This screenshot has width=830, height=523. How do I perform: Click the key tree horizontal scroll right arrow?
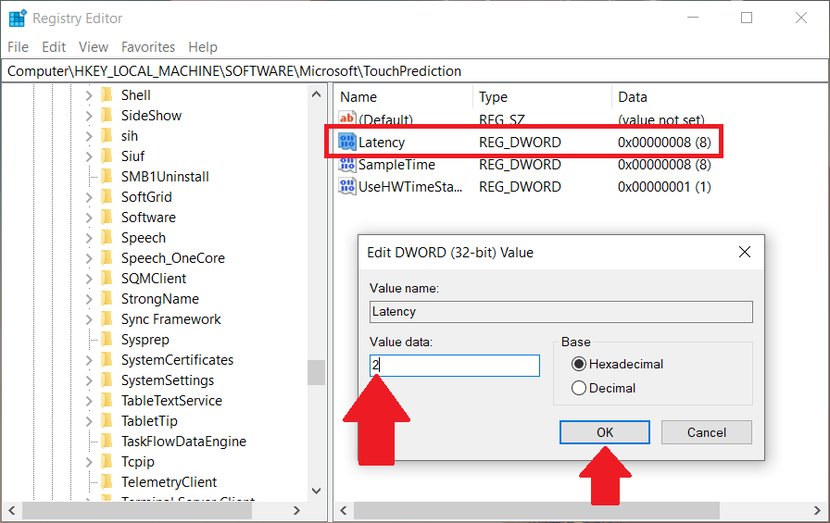point(296,510)
